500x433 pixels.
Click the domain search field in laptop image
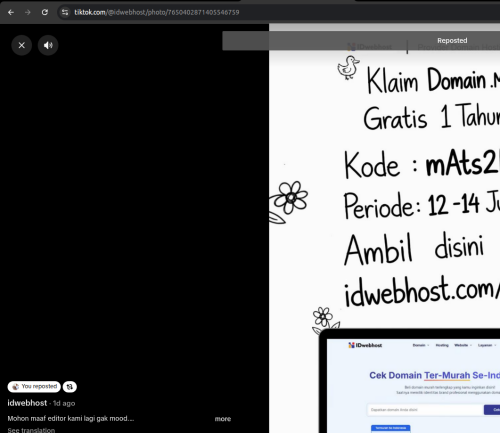(x=425, y=410)
